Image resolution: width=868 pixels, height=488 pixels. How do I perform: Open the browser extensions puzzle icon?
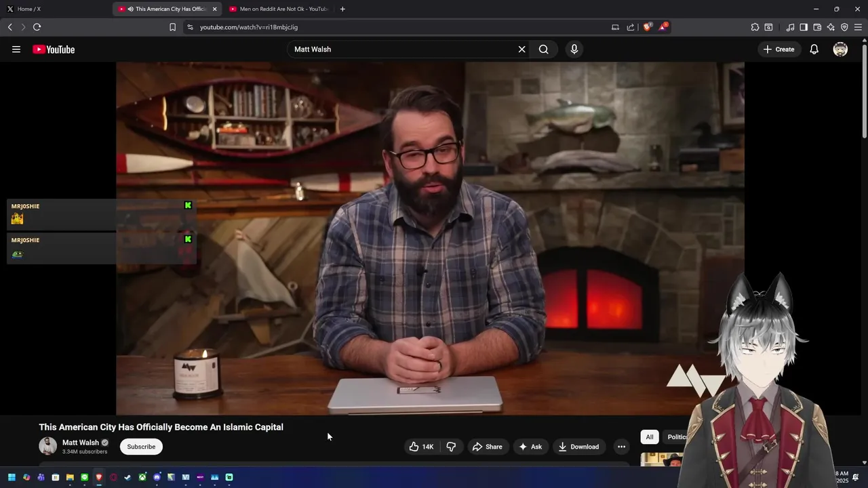(755, 27)
